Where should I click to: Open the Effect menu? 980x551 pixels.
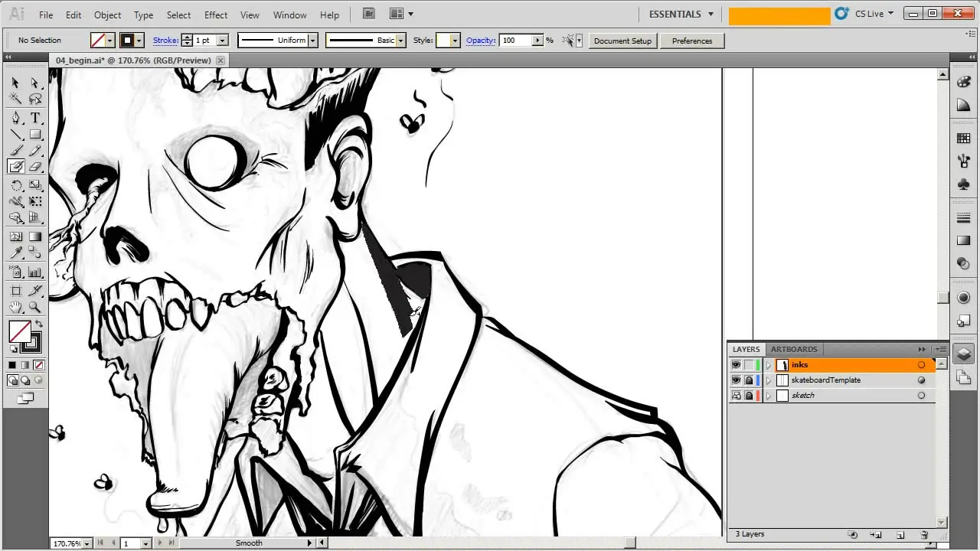click(x=216, y=15)
